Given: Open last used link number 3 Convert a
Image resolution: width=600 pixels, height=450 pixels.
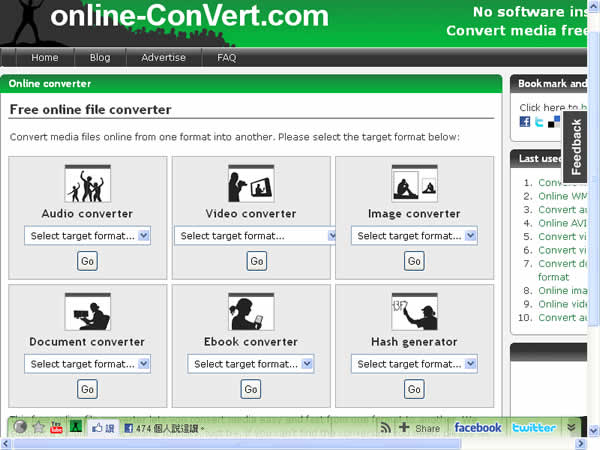Looking at the screenshot, I should [562, 209].
